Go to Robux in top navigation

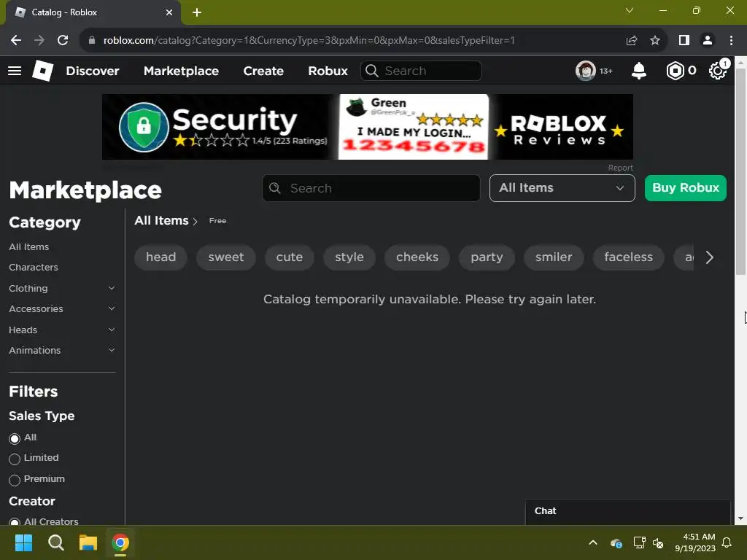click(x=328, y=71)
